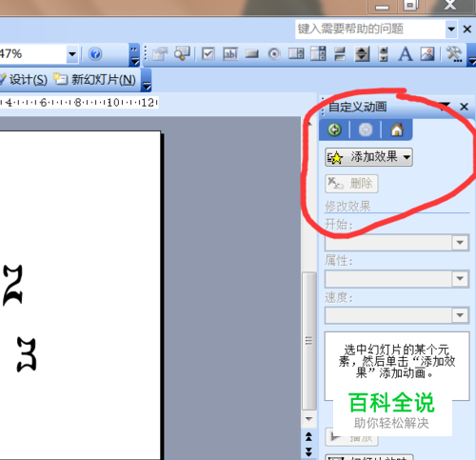
Task: Click the 删除 remove effect button
Action: click(351, 184)
